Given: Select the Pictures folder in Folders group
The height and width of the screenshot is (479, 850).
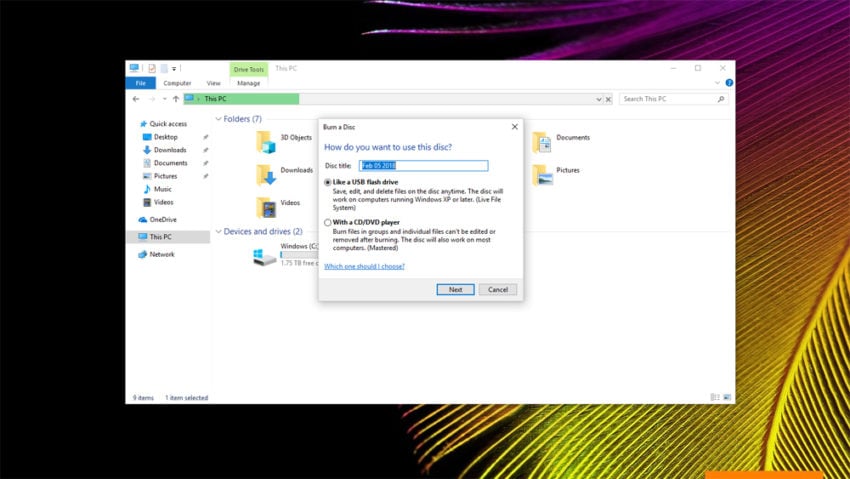Looking at the screenshot, I should (556, 175).
